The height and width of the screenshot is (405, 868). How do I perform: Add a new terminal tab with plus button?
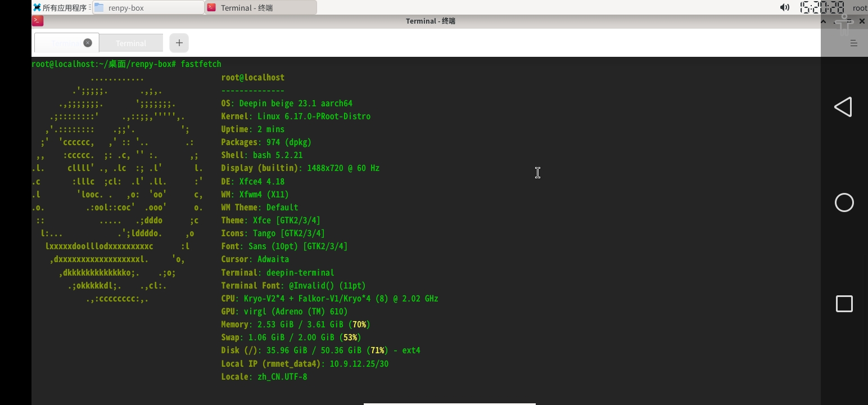point(179,43)
